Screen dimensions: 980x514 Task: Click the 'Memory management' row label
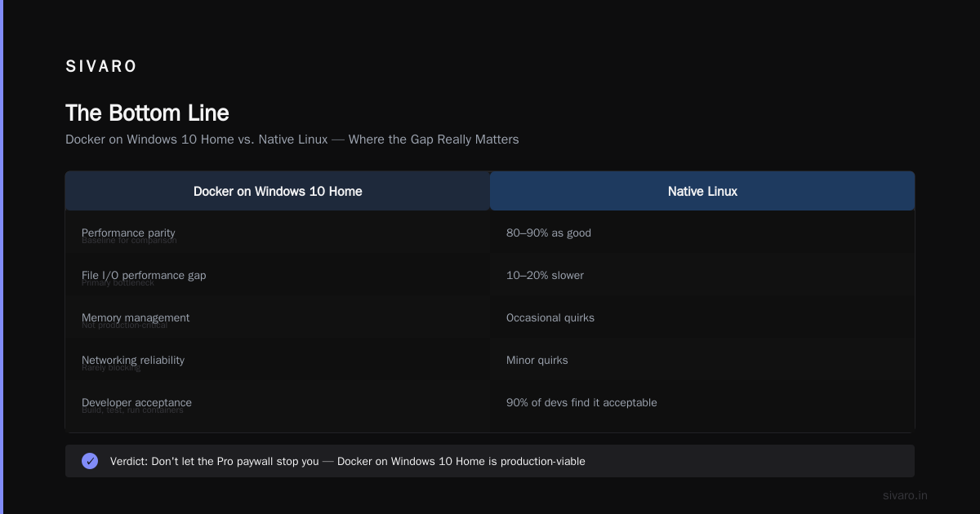[136, 317]
